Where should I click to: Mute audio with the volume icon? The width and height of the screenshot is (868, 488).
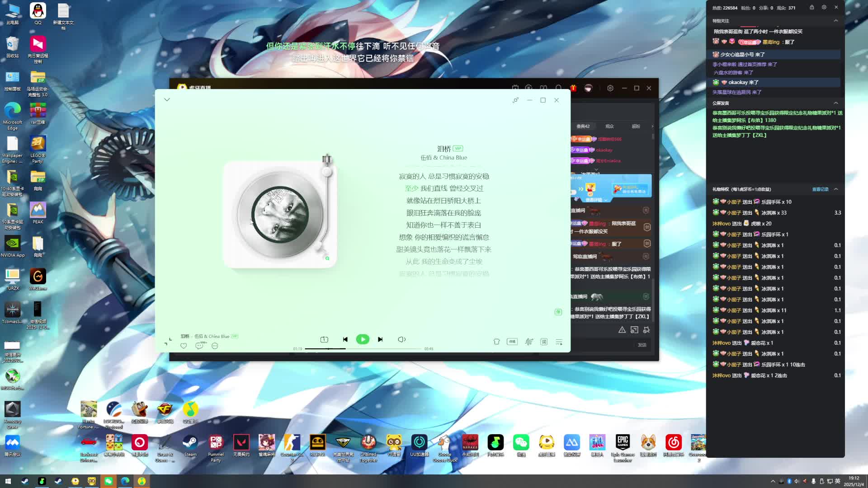click(x=401, y=339)
